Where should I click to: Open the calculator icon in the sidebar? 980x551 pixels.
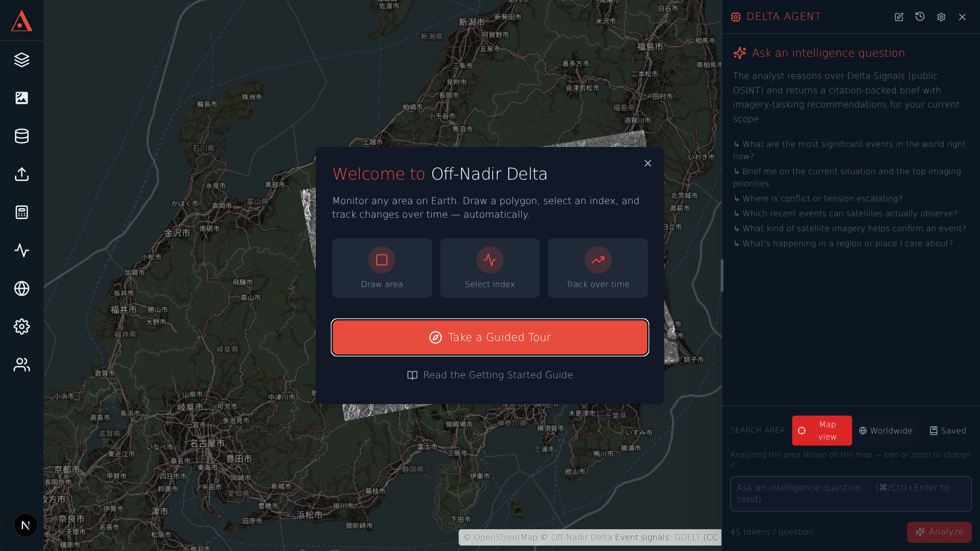tap(22, 212)
